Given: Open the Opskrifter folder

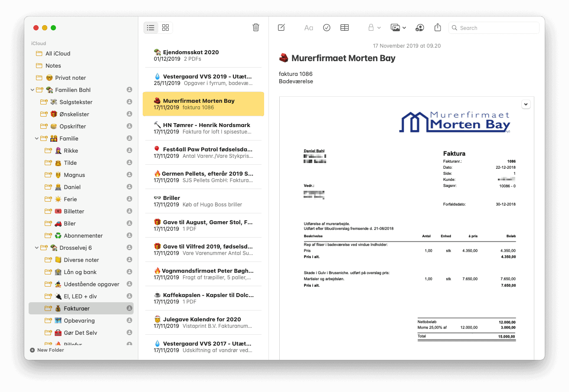Looking at the screenshot, I should 81,126.
